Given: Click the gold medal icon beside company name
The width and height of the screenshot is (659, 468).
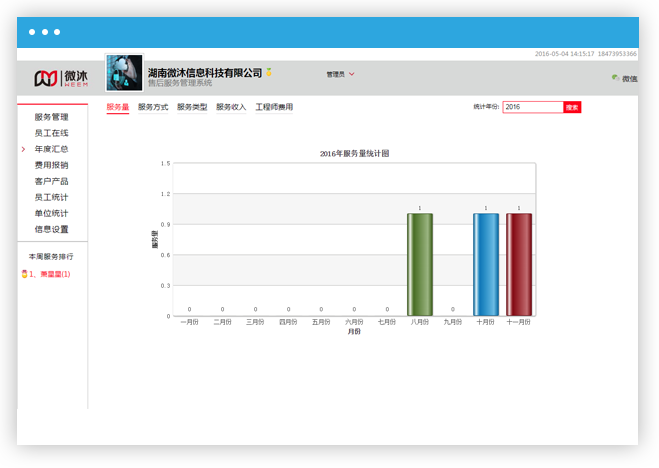Looking at the screenshot, I should [269, 72].
